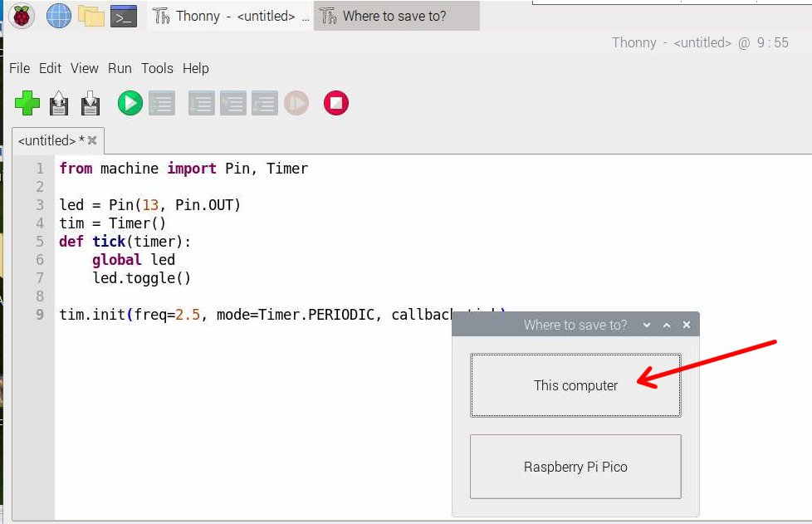Image resolution: width=812 pixels, height=524 pixels.
Task: Click the Step over toolbar icon
Action: (x=202, y=103)
